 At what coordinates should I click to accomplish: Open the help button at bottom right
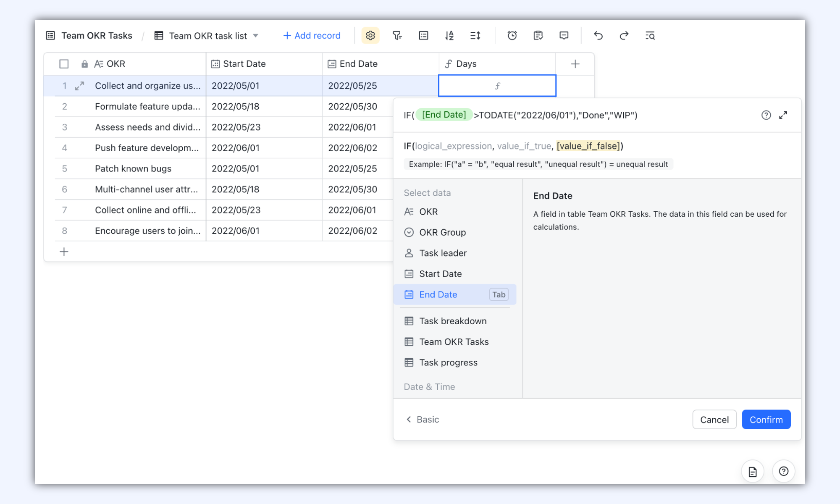pyautogui.click(x=784, y=472)
